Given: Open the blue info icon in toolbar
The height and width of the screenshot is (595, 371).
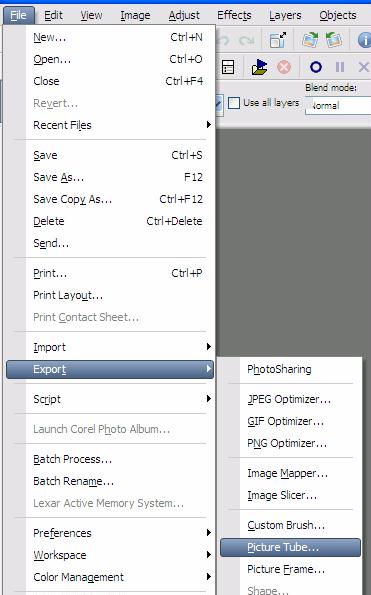Looking at the screenshot, I should click(365, 40).
